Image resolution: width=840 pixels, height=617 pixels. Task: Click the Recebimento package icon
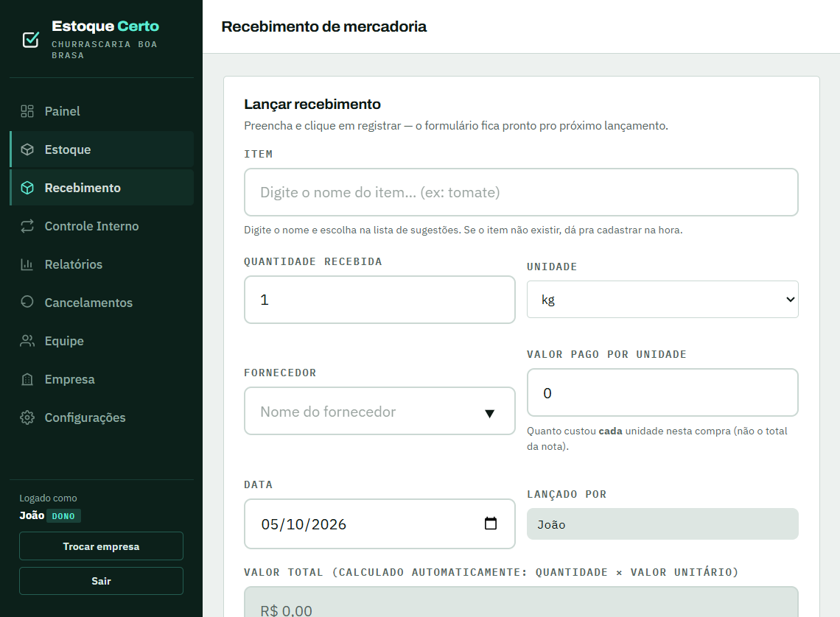coord(27,188)
